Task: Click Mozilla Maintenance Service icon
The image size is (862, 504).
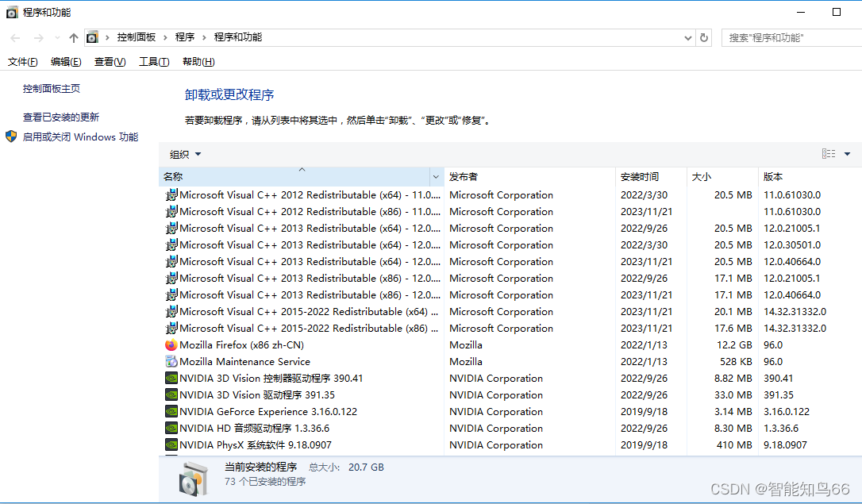Action: [x=171, y=362]
